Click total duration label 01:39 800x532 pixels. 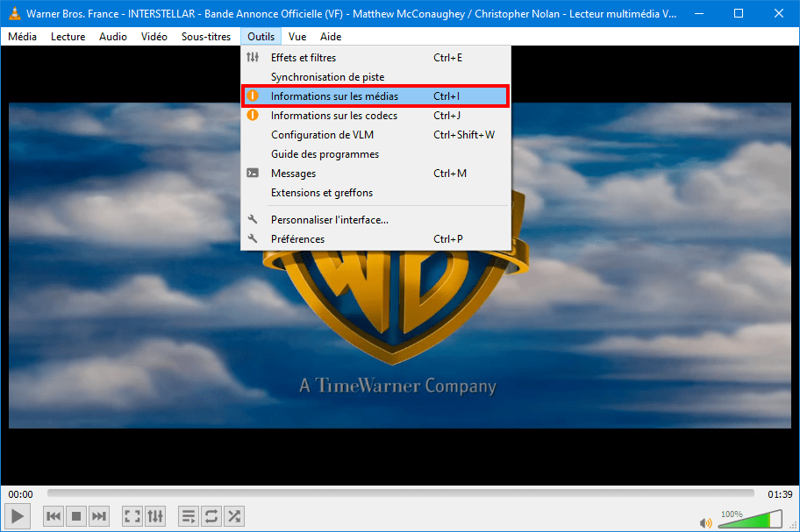(780, 494)
